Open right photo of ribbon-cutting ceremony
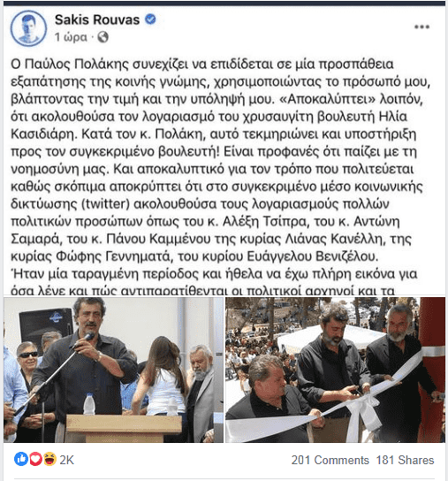The height and width of the screenshot is (481, 448). click(335, 370)
